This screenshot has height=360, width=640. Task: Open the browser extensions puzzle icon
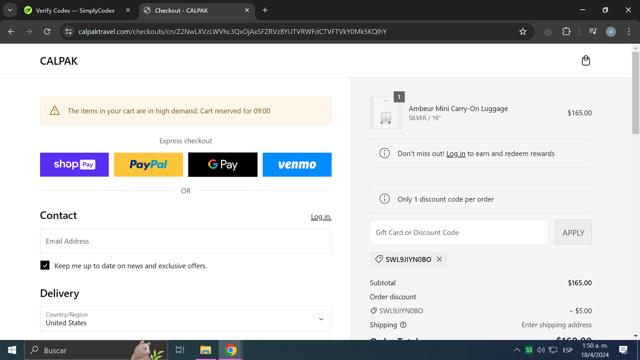[x=566, y=31]
